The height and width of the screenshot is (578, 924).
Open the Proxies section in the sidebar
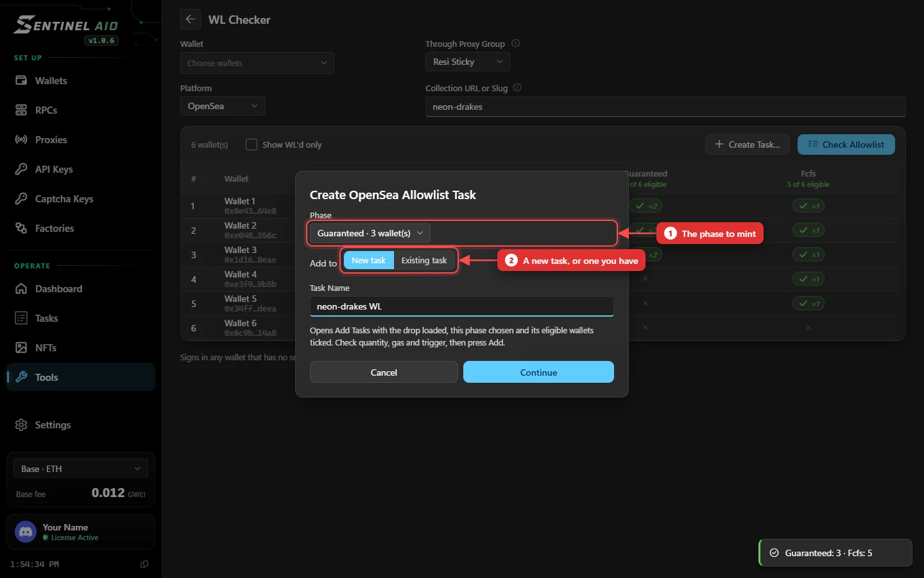point(81,140)
